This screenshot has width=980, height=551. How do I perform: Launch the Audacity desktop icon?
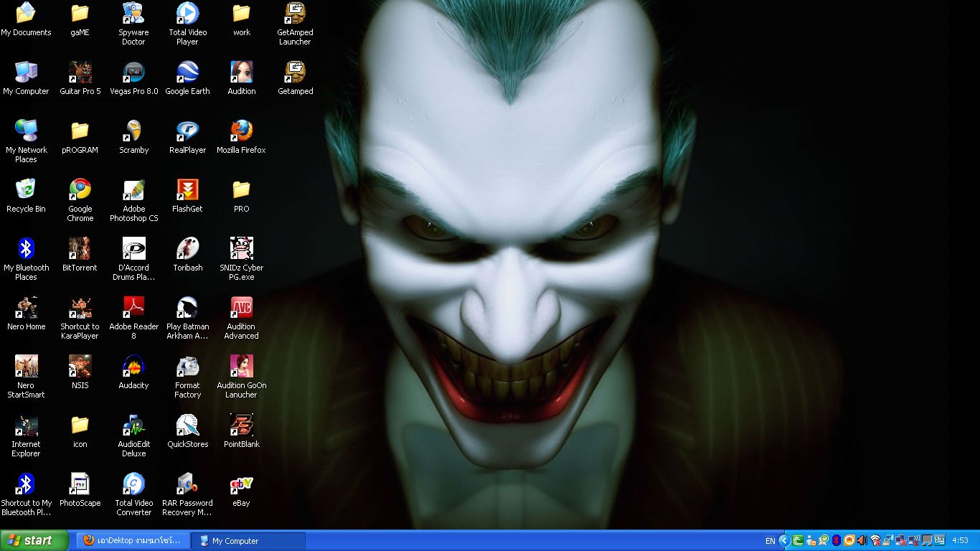[x=133, y=372]
